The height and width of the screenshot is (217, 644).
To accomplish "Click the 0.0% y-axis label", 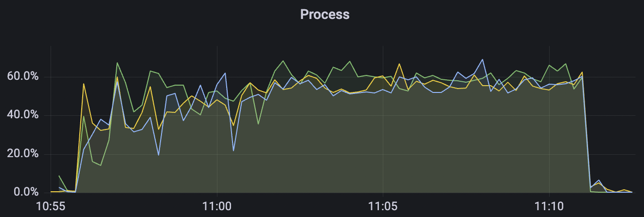I will click(25, 192).
